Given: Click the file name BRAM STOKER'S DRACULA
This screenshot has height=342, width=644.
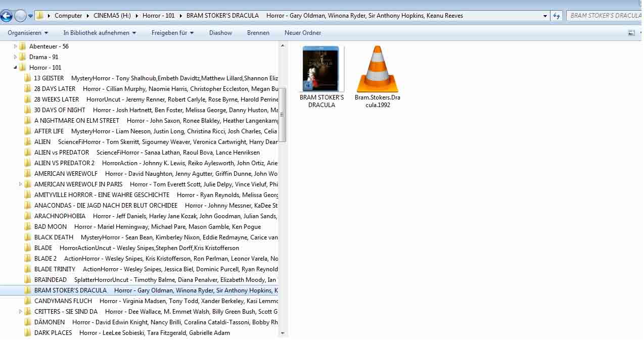Looking at the screenshot, I should [x=321, y=101].
